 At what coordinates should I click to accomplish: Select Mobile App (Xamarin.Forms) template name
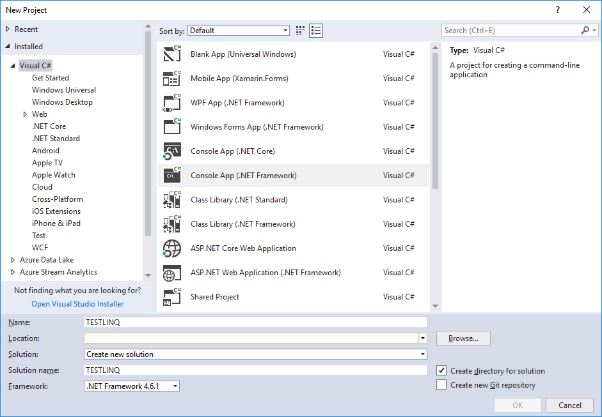tap(239, 78)
